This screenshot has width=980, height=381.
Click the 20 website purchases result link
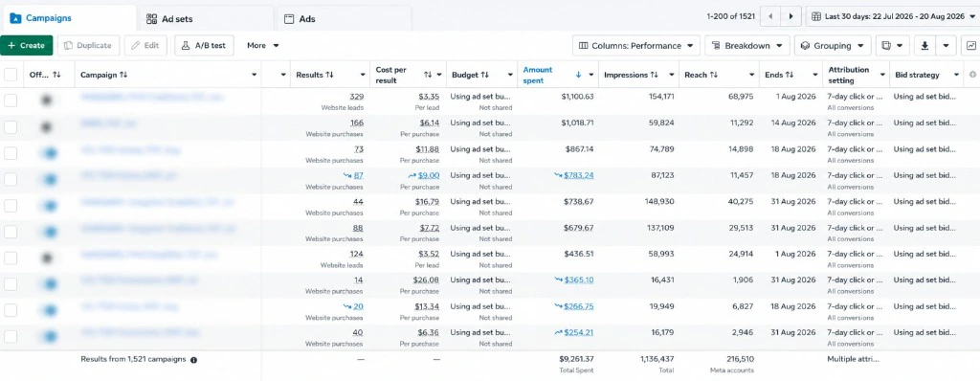[359, 306]
